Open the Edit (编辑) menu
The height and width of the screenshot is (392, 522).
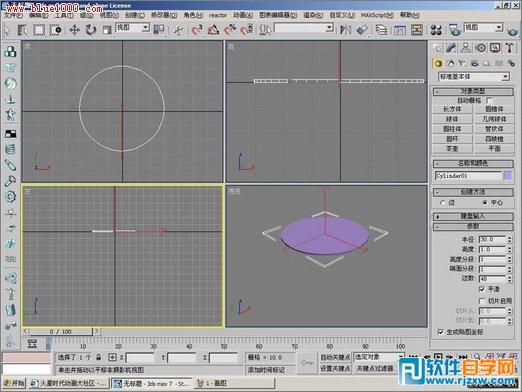(38, 15)
